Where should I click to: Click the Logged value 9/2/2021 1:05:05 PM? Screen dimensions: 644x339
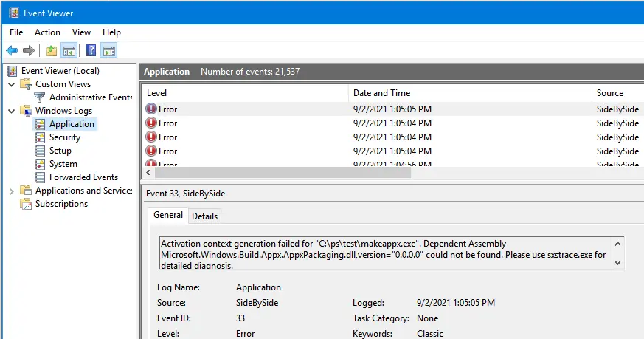click(x=456, y=303)
